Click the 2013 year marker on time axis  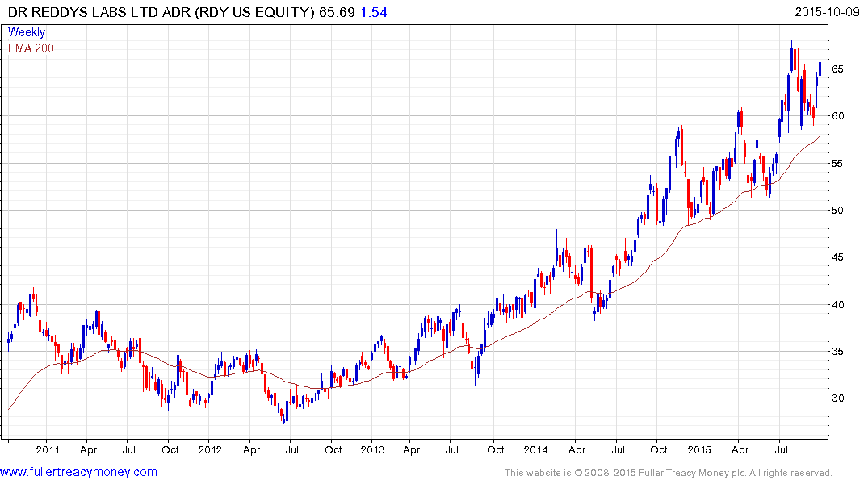coord(372,450)
